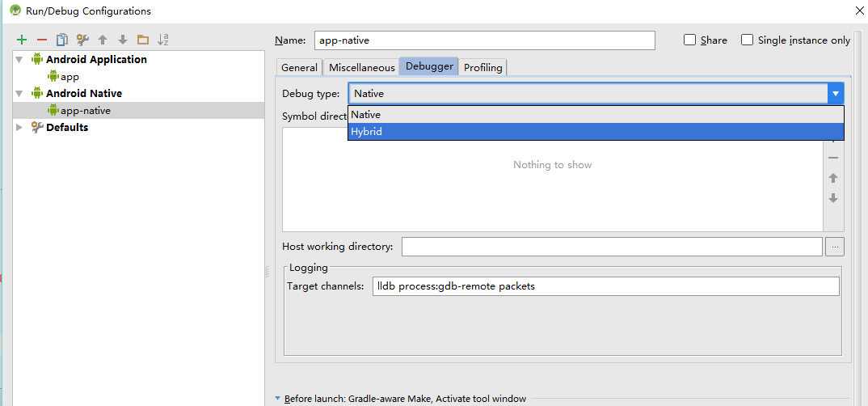Move configuration up in toolbar

103,40
